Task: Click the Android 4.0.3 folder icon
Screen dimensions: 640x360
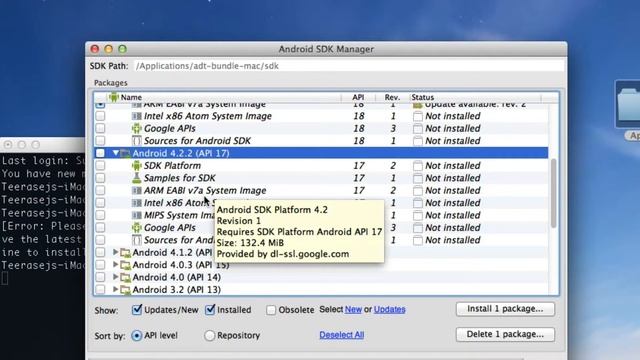Action: pos(126,265)
